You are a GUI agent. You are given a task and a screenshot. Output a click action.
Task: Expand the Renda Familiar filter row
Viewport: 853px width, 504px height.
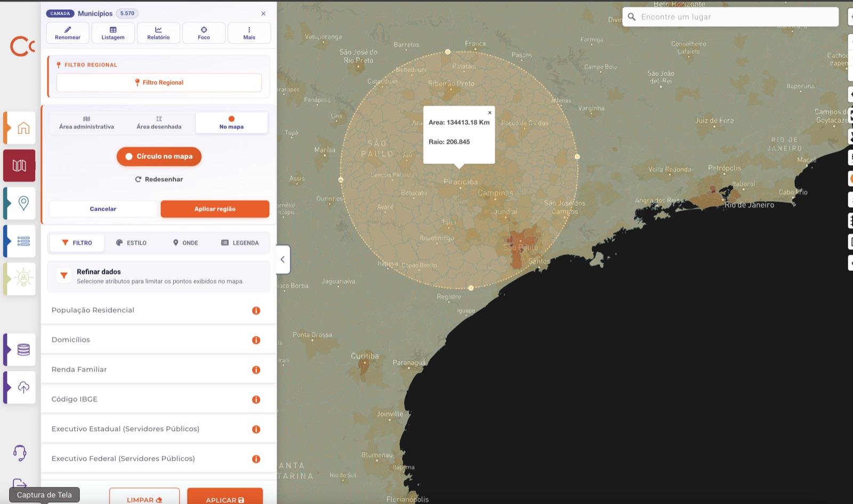(158, 369)
